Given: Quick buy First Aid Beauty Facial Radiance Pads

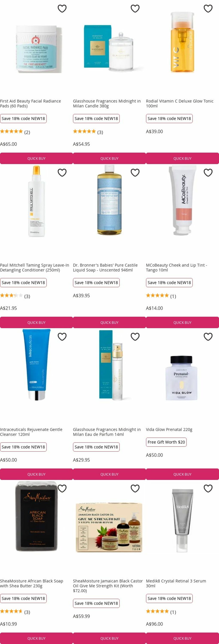Looking at the screenshot, I should (36, 158).
